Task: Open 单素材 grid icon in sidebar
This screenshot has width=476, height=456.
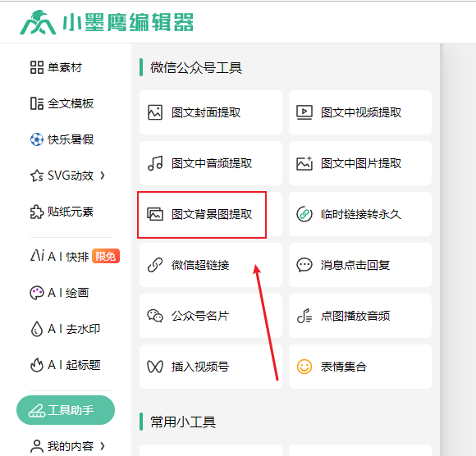Action: coord(37,67)
